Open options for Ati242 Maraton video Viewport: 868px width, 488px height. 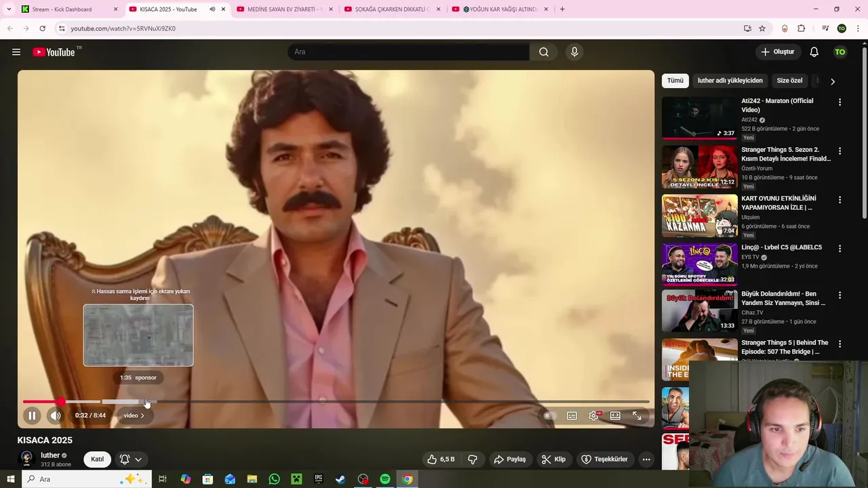pyautogui.click(x=840, y=102)
